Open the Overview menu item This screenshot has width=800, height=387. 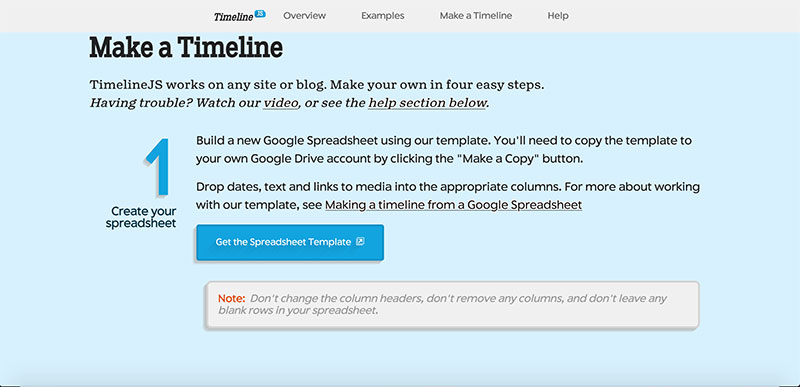tap(304, 16)
